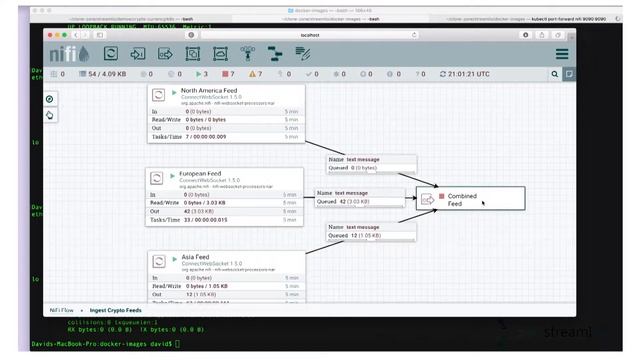The width and height of the screenshot is (640, 360).
Task: Click the NiFi logo
Action: click(69, 54)
